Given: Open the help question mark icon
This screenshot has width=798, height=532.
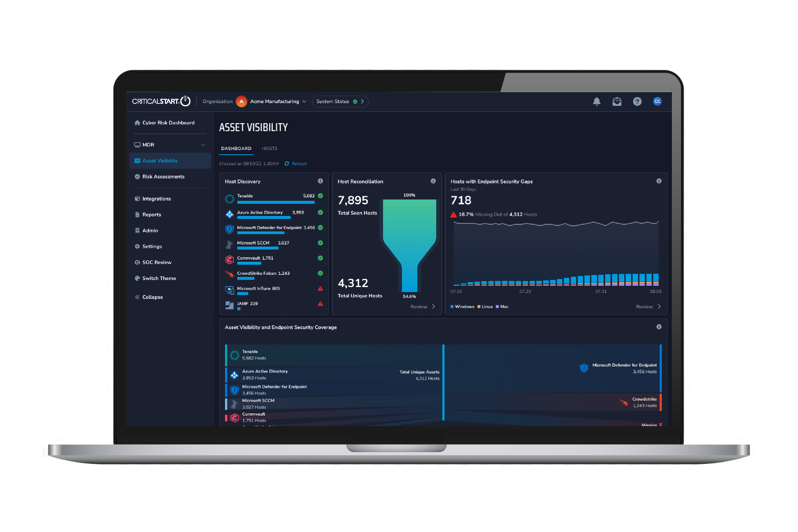Looking at the screenshot, I should [637, 101].
